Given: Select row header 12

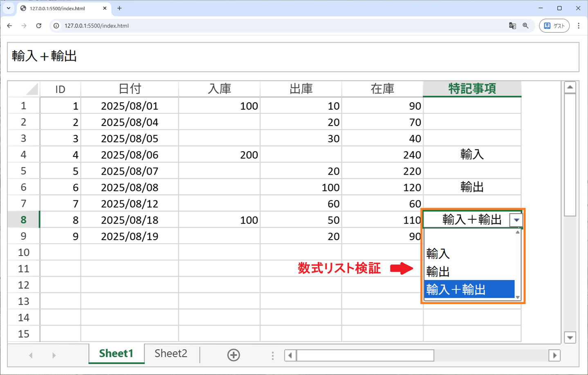Looking at the screenshot, I should click(x=24, y=285).
